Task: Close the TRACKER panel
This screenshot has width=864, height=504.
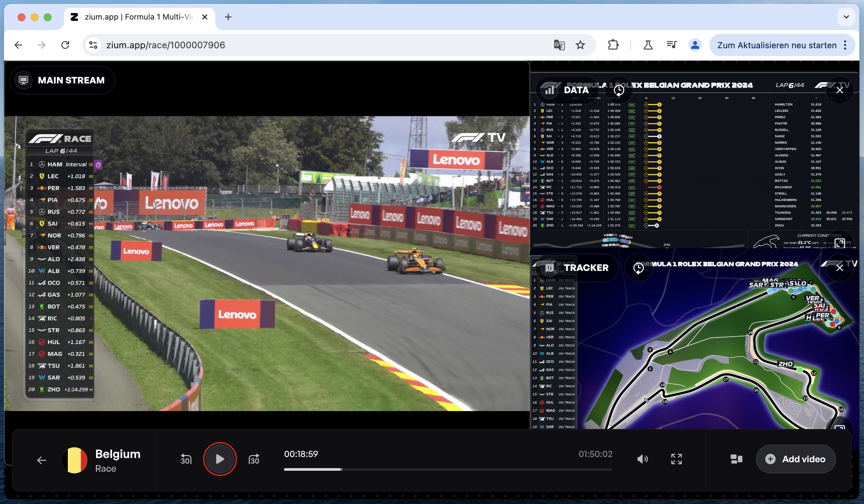Action: pos(840,268)
